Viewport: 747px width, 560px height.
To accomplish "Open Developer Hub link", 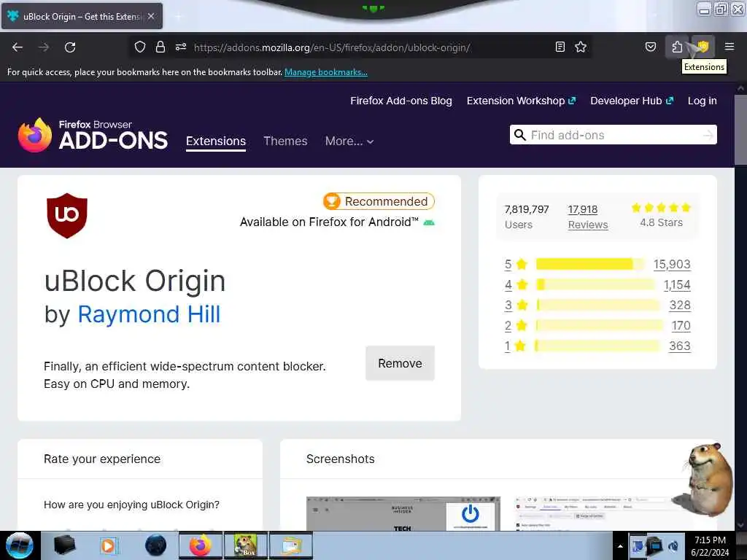I will [x=632, y=101].
